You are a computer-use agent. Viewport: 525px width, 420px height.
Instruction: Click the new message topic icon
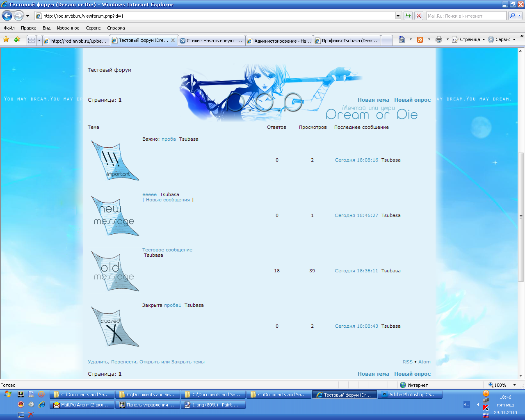click(115, 216)
